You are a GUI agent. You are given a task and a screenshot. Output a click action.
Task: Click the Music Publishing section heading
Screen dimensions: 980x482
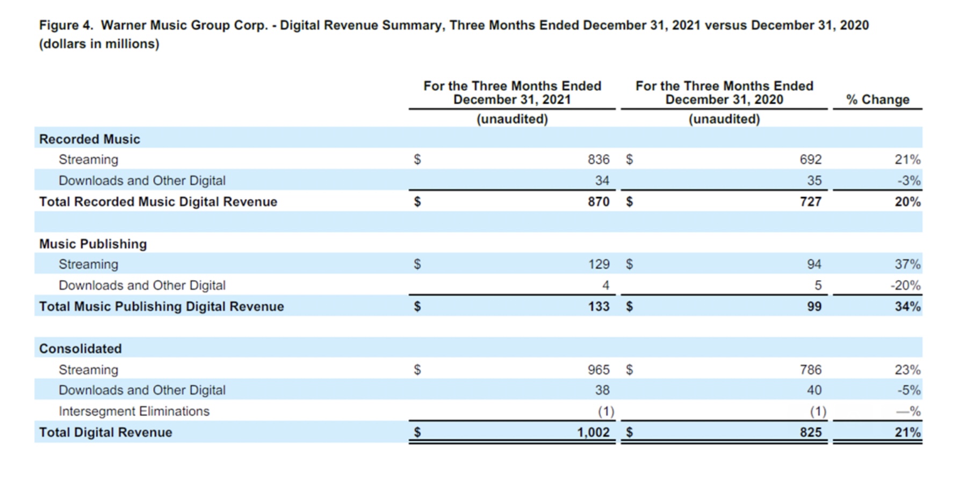[92, 244]
